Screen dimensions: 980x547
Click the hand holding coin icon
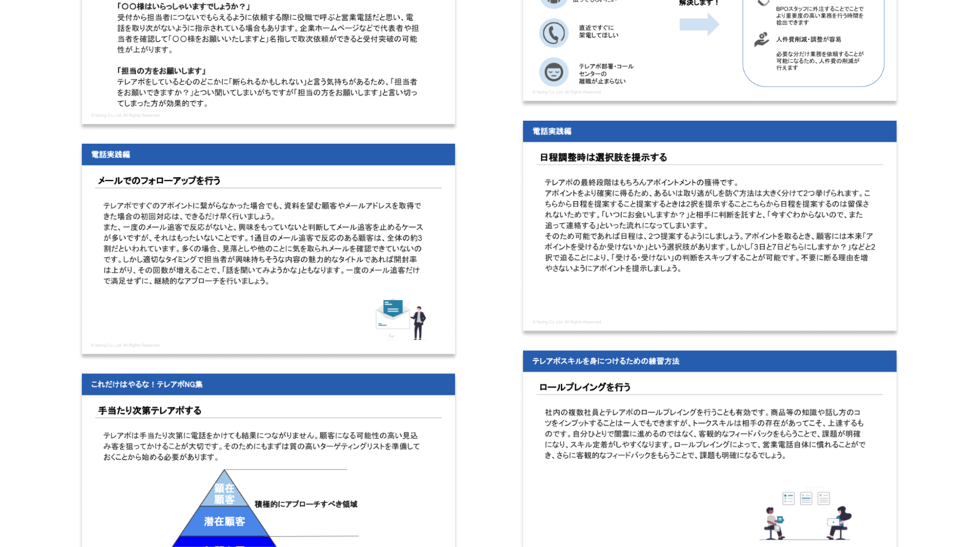tap(761, 39)
